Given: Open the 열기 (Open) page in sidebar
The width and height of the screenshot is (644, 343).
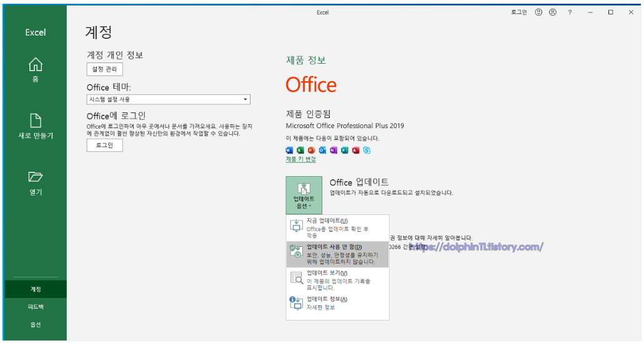Looking at the screenshot, I should 36,183.
